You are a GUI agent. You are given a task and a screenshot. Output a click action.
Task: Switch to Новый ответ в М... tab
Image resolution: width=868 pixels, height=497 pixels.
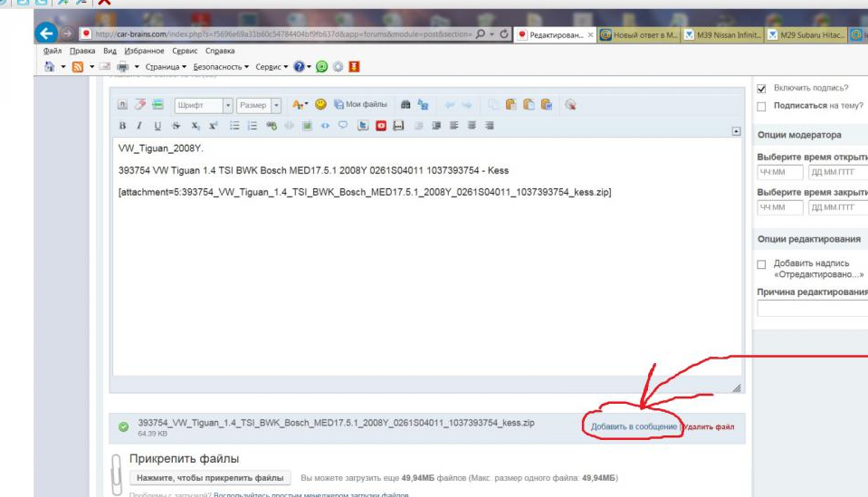[639, 35]
